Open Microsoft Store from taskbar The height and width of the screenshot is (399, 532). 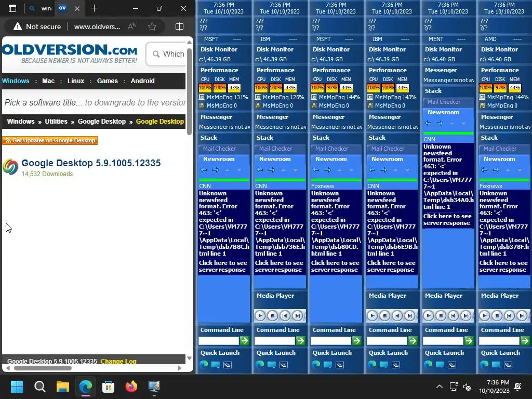click(x=108, y=387)
